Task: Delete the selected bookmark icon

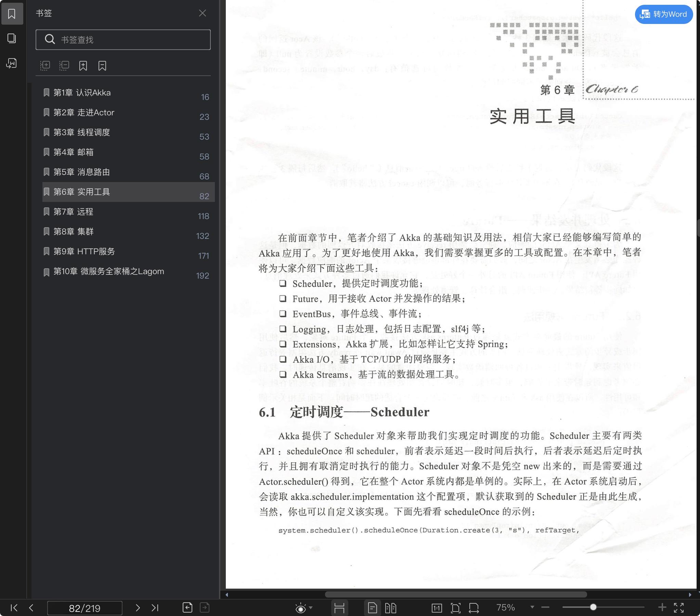Action: point(102,65)
